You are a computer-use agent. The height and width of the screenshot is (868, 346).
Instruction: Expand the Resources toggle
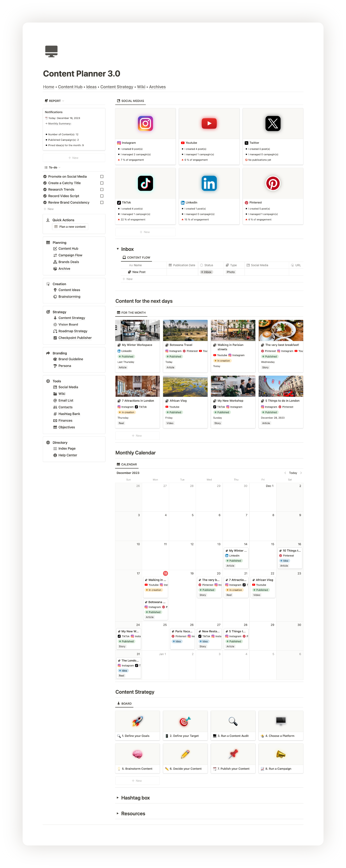click(x=118, y=813)
